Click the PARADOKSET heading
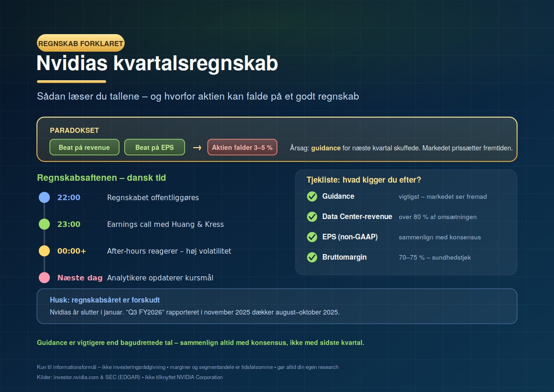Image resolution: width=554 pixels, height=392 pixels. pos(74,131)
